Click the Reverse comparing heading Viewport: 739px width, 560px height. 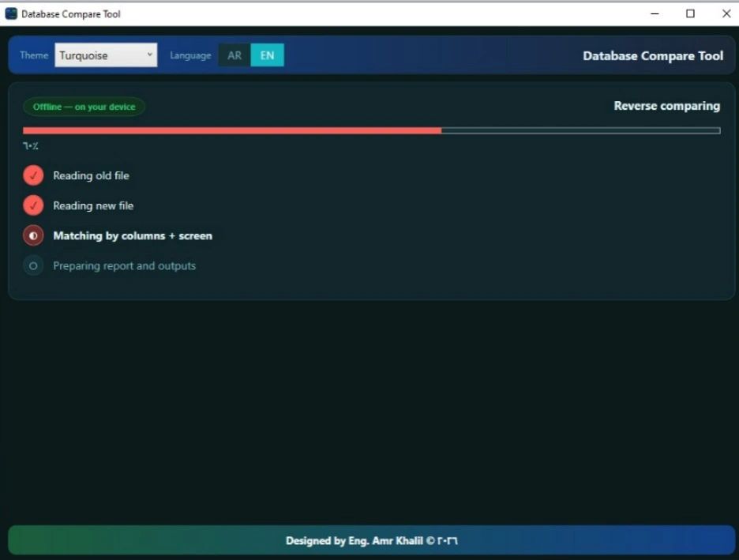tap(667, 106)
